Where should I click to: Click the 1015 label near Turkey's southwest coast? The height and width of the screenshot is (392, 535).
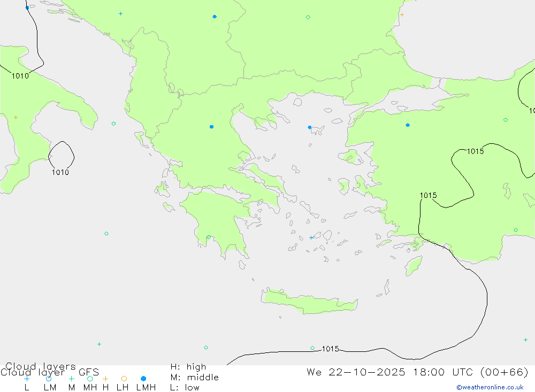(x=428, y=196)
